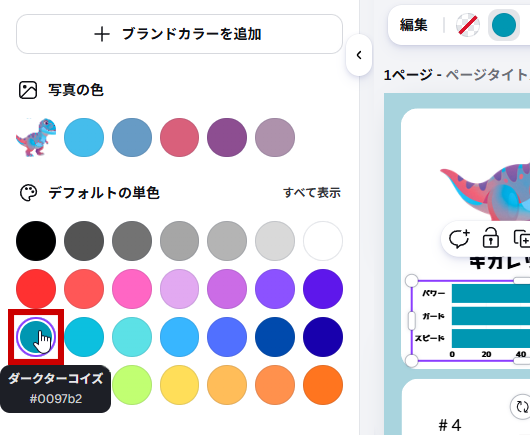
Task: Pick the steel blue photo color swatch
Action: tap(132, 137)
